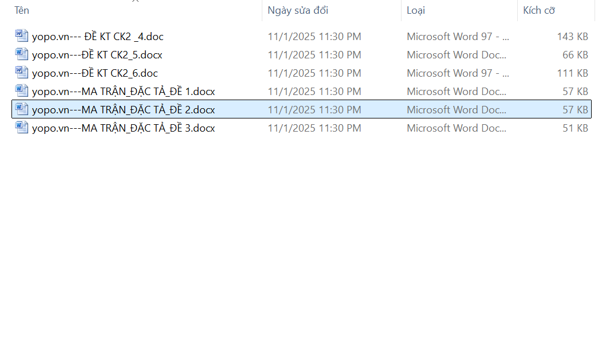This screenshot has width=610, height=364.
Task: Select the Word icon for MA TRẬN_ĐẶC TẢ_ĐỀ 3.docx
Action: click(x=22, y=128)
